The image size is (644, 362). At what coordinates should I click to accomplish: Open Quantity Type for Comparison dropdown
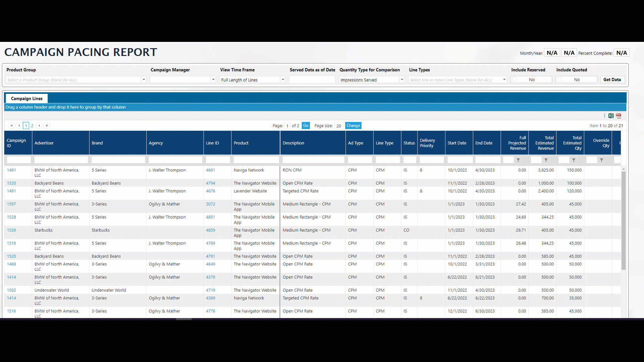coord(402,79)
